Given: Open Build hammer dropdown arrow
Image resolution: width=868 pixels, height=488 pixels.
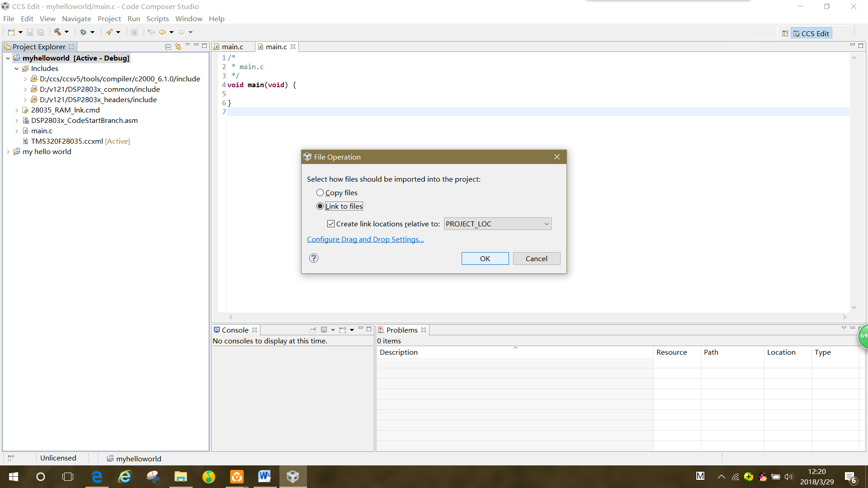Looking at the screenshot, I should 66,32.
